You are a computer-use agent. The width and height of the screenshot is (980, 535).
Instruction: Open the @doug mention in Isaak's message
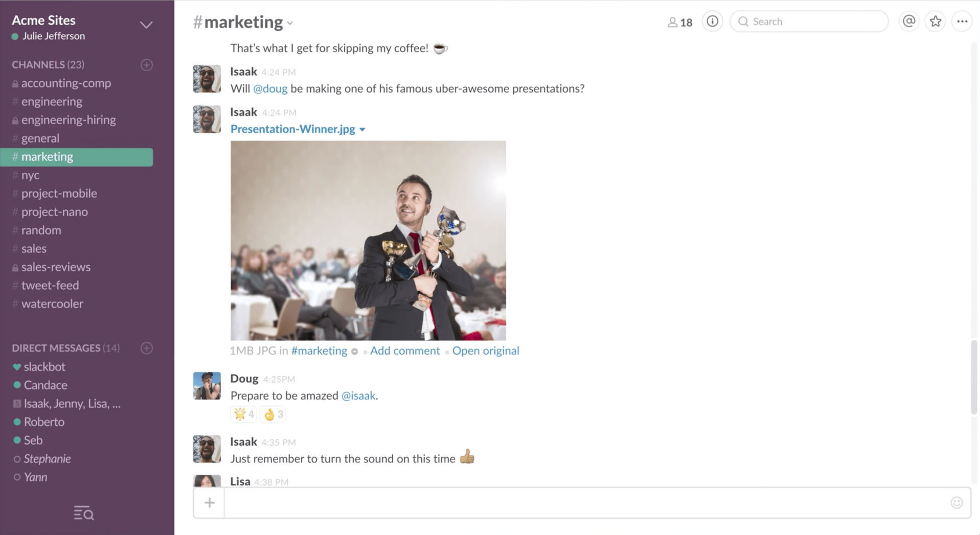coord(270,88)
